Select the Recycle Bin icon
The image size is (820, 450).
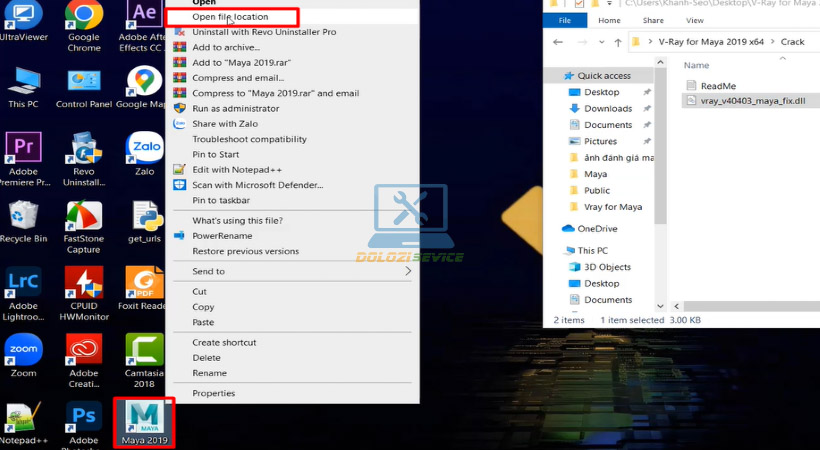[x=24, y=220]
